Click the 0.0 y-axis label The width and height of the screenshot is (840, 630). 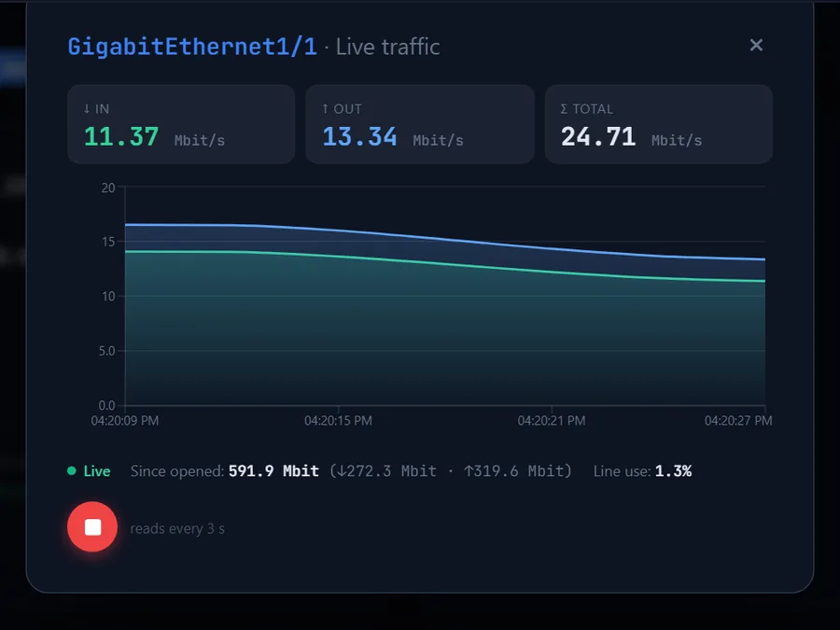tap(106, 406)
